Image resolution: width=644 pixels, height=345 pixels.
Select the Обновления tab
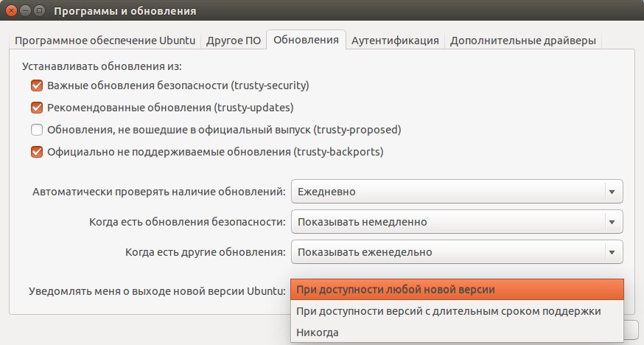305,40
